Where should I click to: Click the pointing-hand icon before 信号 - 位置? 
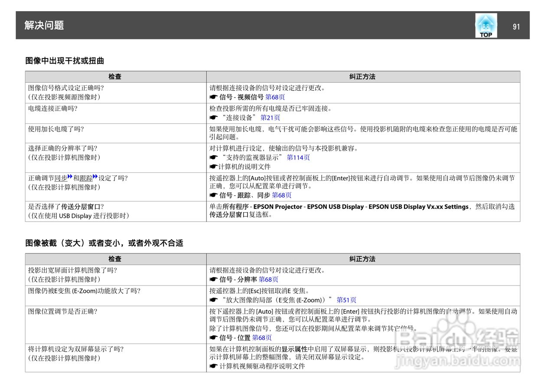point(213,337)
